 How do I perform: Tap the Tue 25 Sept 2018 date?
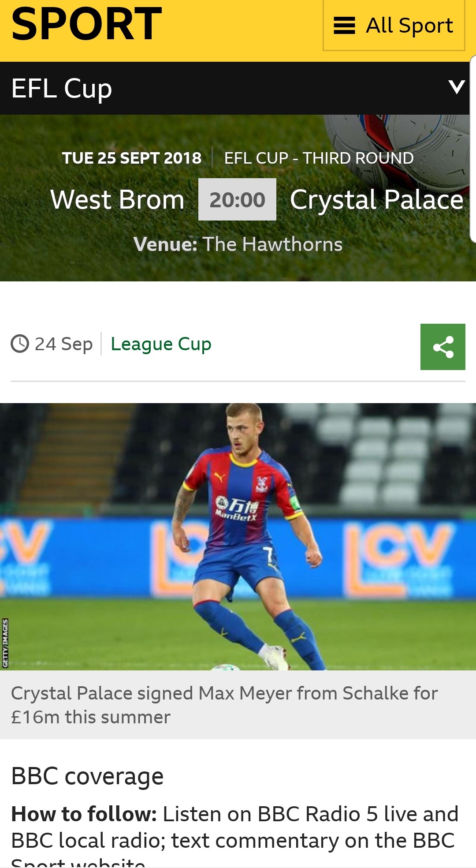pyautogui.click(x=131, y=158)
